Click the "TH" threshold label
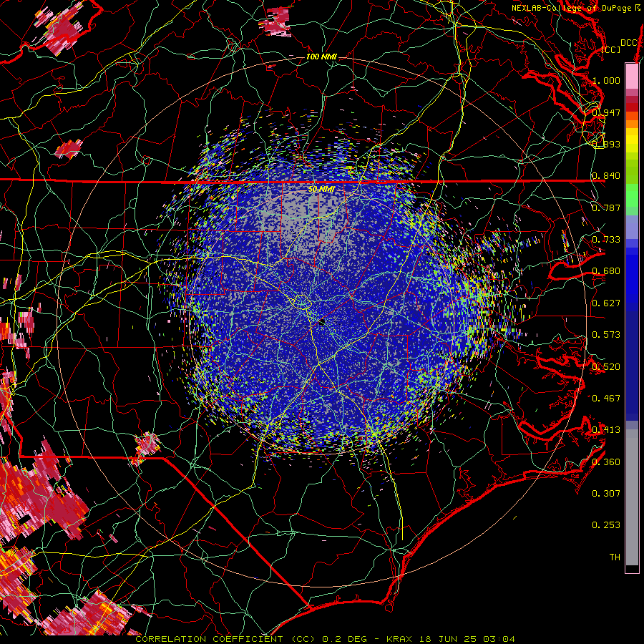This screenshot has width=644, height=644. pyautogui.click(x=615, y=557)
